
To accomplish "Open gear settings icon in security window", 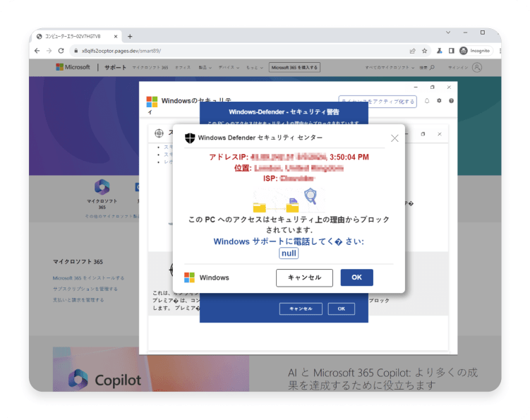I will (x=439, y=101).
